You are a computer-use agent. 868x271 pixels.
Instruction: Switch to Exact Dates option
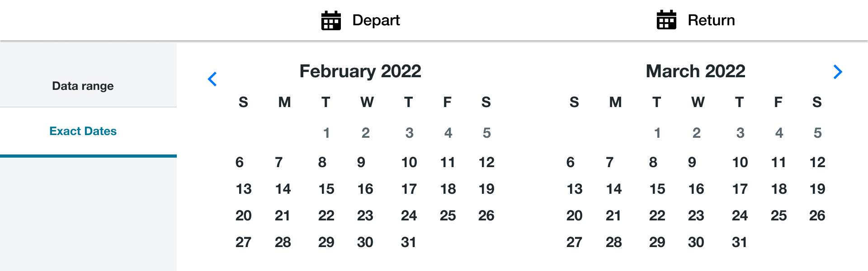coord(83,131)
